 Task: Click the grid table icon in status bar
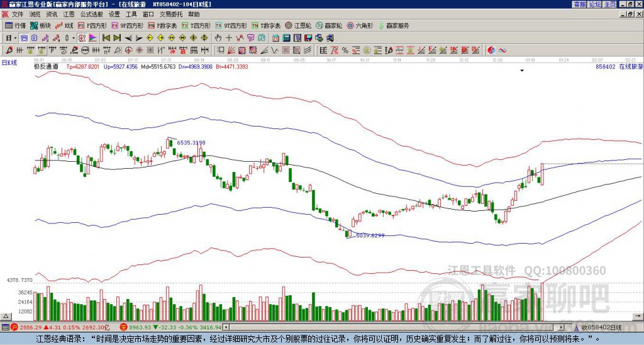(5, 328)
